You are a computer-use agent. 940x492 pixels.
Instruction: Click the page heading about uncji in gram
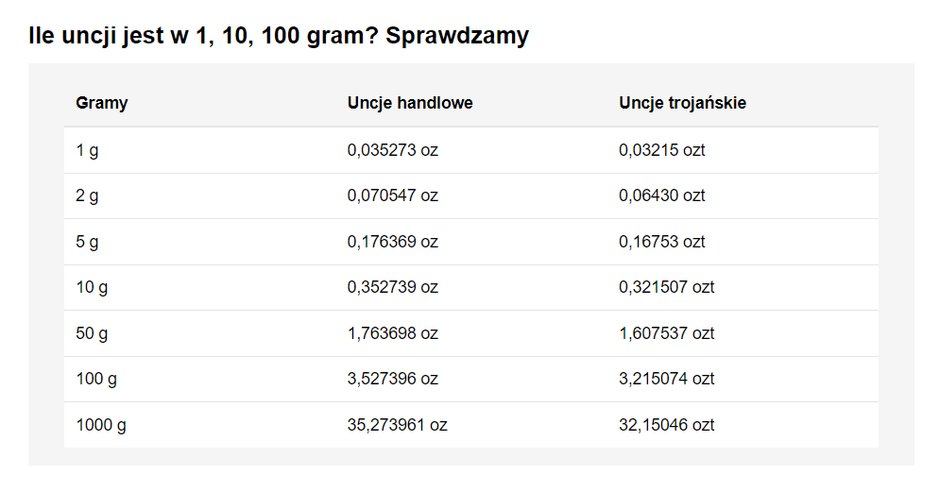[279, 36]
